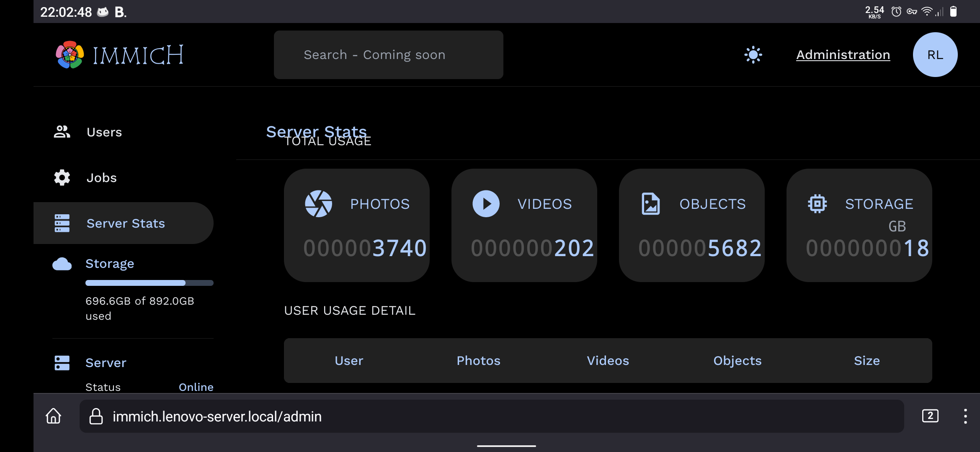
Task: Toggle the light/dark theme sun icon
Action: (x=753, y=55)
